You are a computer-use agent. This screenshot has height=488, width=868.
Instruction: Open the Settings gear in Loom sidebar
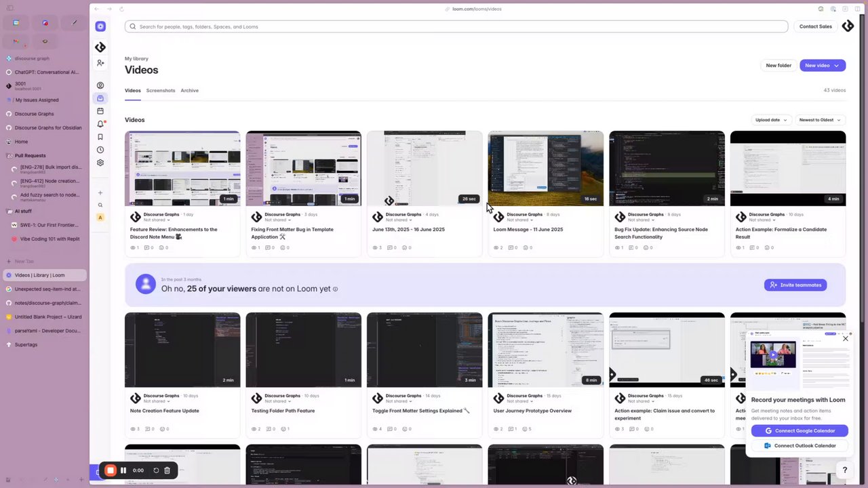(100, 163)
